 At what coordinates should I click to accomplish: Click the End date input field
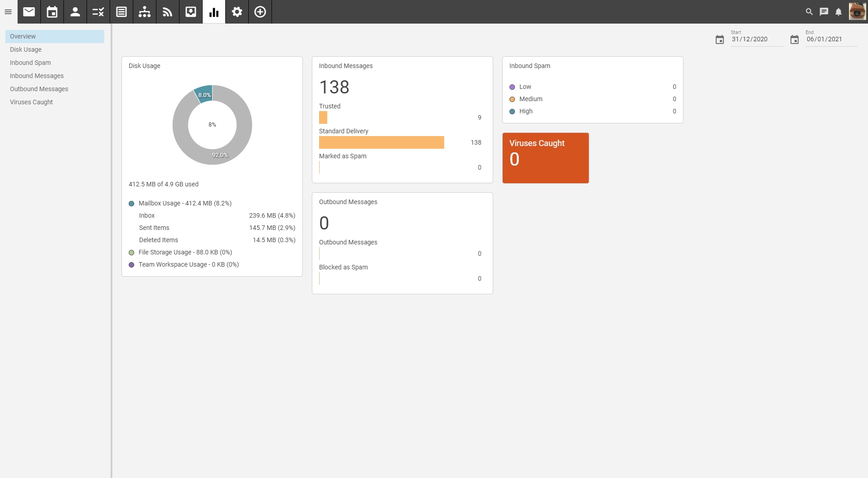tap(831, 39)
